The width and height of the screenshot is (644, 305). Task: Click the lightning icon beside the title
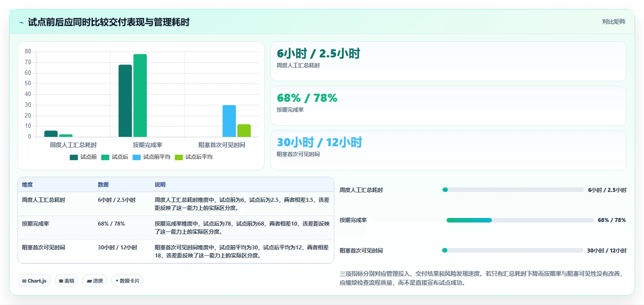pos(22,22)
